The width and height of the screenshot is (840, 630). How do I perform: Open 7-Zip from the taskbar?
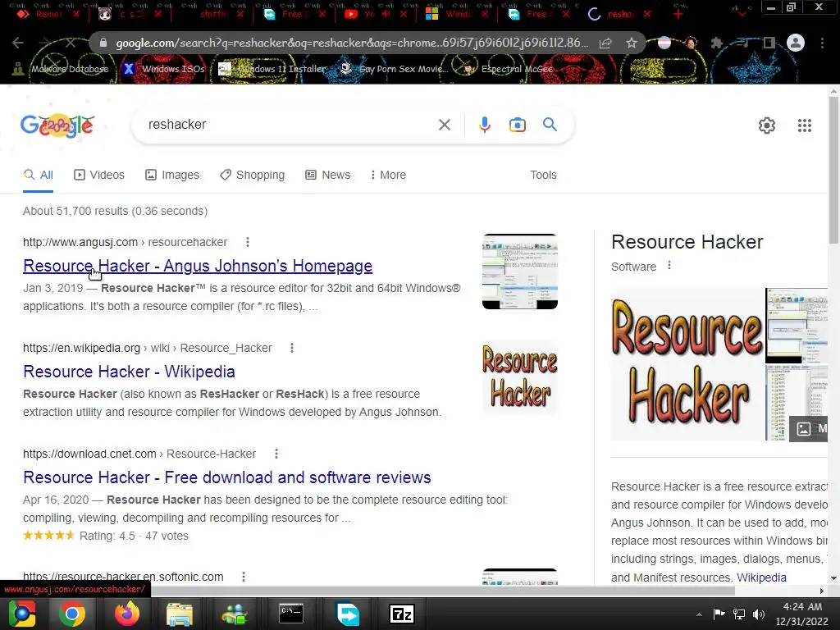coord(402,614)
